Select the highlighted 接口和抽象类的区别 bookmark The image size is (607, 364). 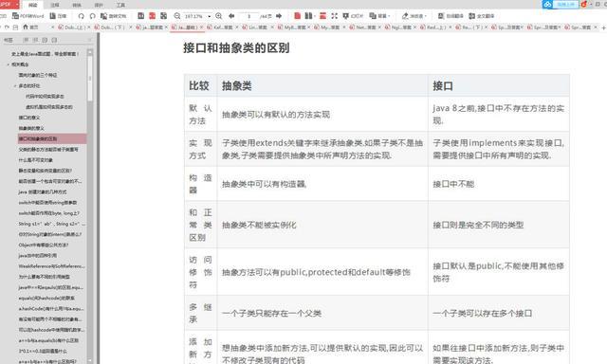(52, 138)
